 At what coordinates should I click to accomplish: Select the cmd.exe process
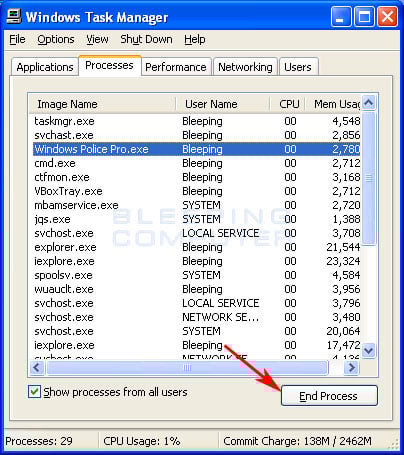pyautogui.click(x=197, y=163)
